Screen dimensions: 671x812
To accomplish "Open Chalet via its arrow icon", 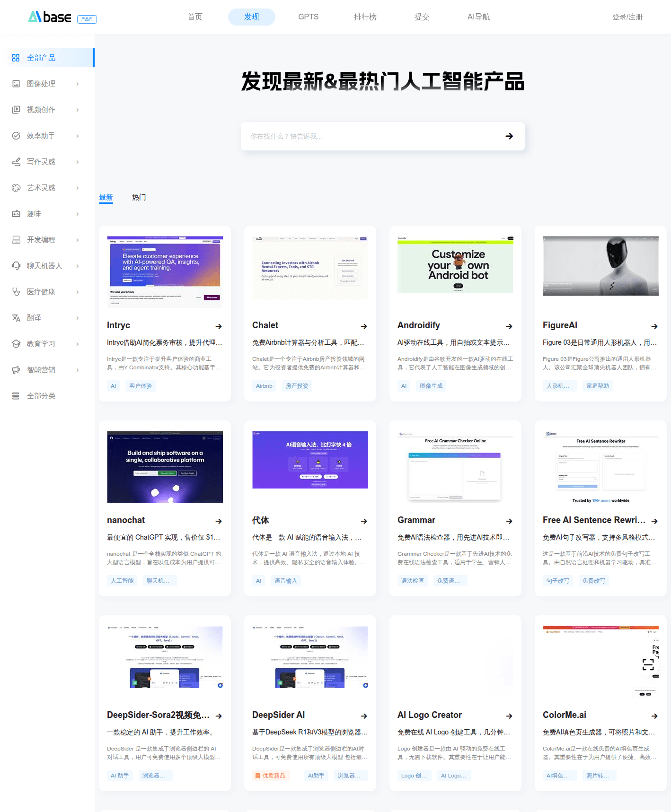I will tap(364, 326).
